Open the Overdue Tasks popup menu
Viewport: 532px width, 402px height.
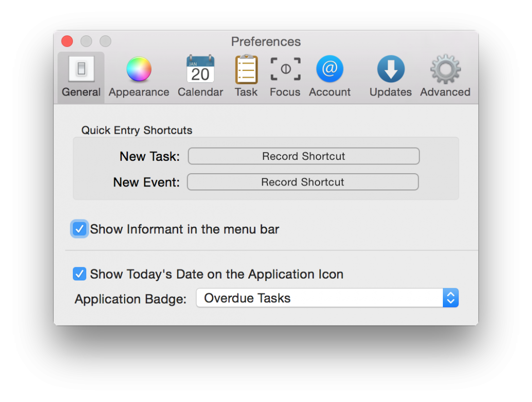319,298
